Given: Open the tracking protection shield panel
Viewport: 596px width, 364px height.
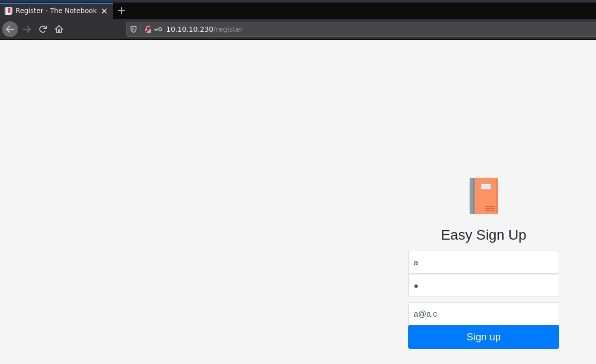Looking at the screenshot, I should 134,29.
